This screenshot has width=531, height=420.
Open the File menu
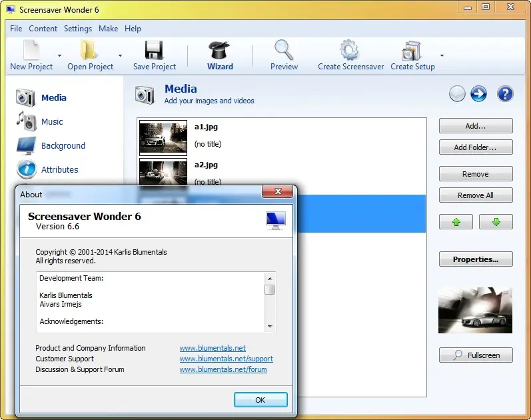(16, 29)
